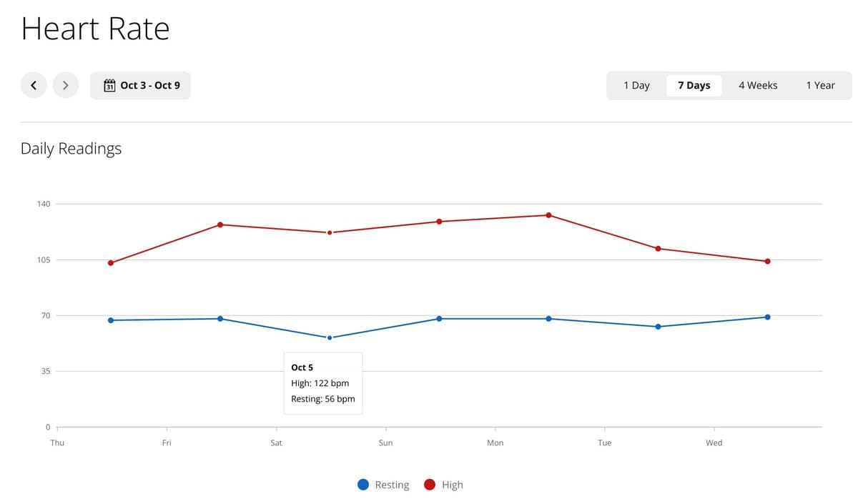The height and width of the screenshot is (504, 858).
Task: Advance to next week with right arrow
Action: [66, 85]
